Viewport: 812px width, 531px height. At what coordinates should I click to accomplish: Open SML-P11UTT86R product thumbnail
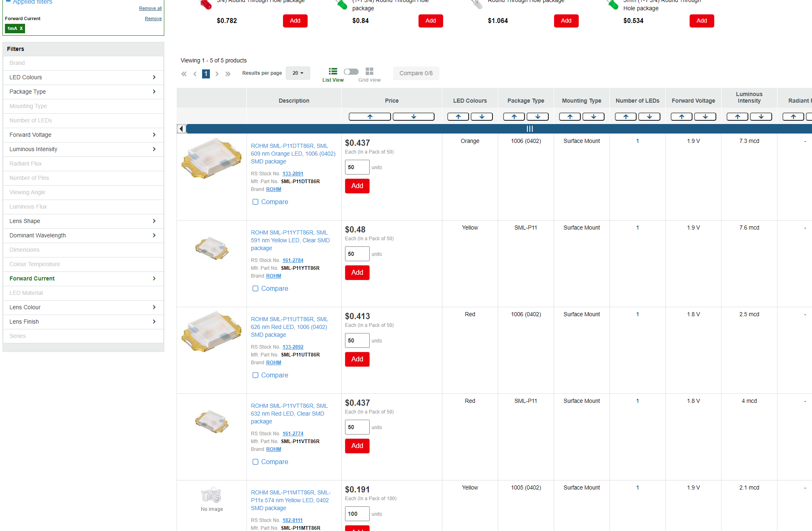pos(212,332)
